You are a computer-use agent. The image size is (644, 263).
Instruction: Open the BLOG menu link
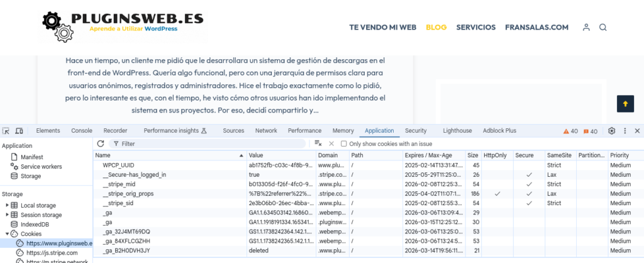pos(436,28)
